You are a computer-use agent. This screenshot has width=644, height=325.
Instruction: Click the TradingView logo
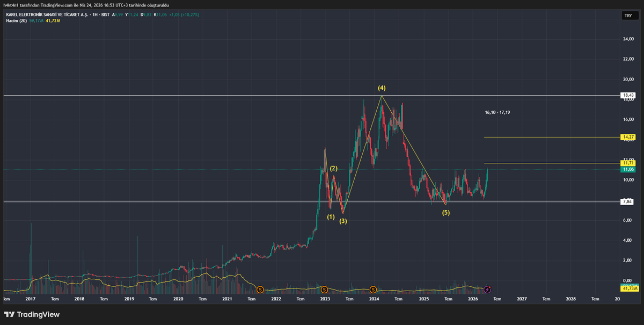32,314
